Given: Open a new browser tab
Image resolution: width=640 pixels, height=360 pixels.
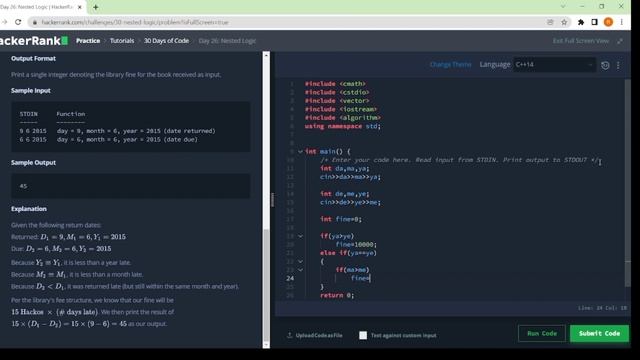Looking at the screenshot, I should pos(96,7).
